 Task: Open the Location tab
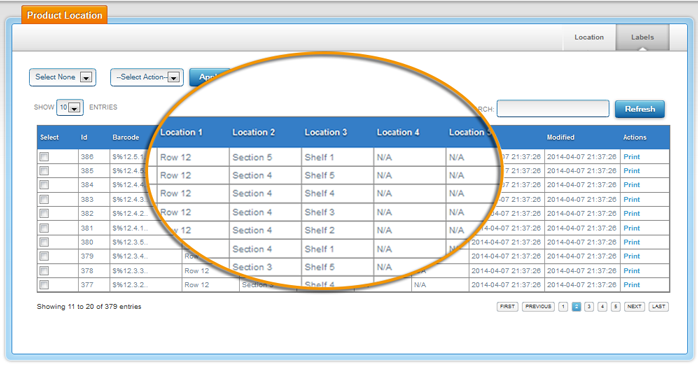tap(589, 37)
